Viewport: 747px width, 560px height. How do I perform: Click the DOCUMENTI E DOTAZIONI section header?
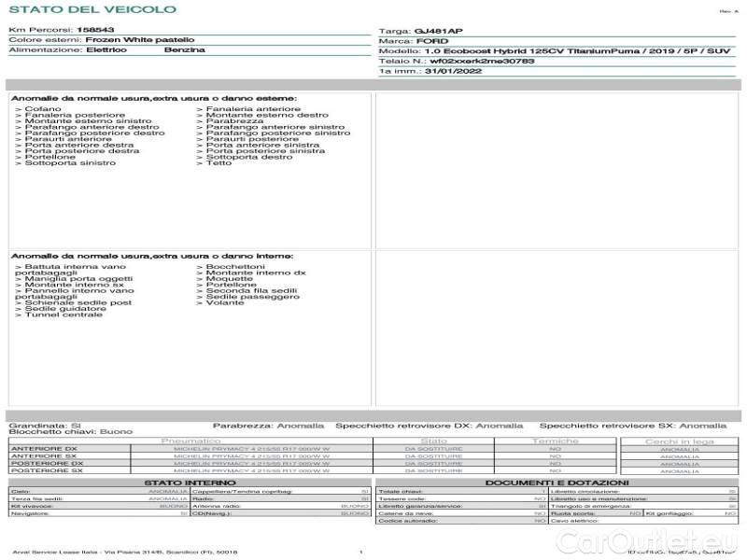pos(557,483)
